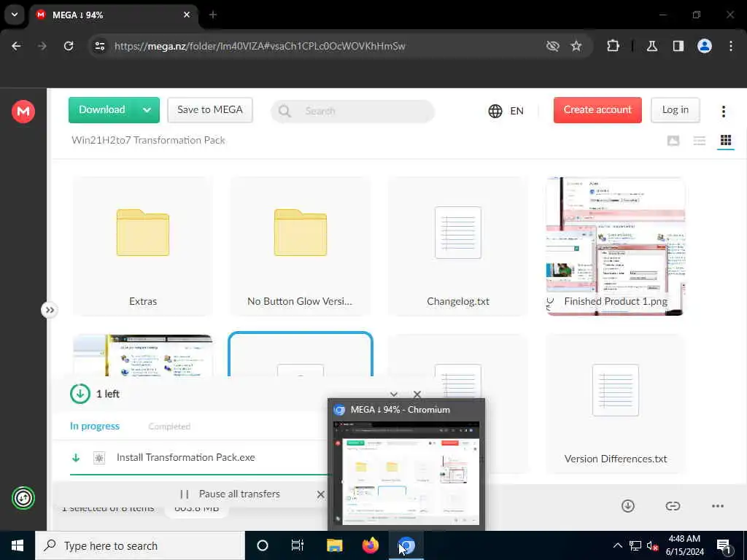747x560 pixels.
Task: Open the Download dropdown arrow
Action: pyautogui.click(x=147, y=110)
